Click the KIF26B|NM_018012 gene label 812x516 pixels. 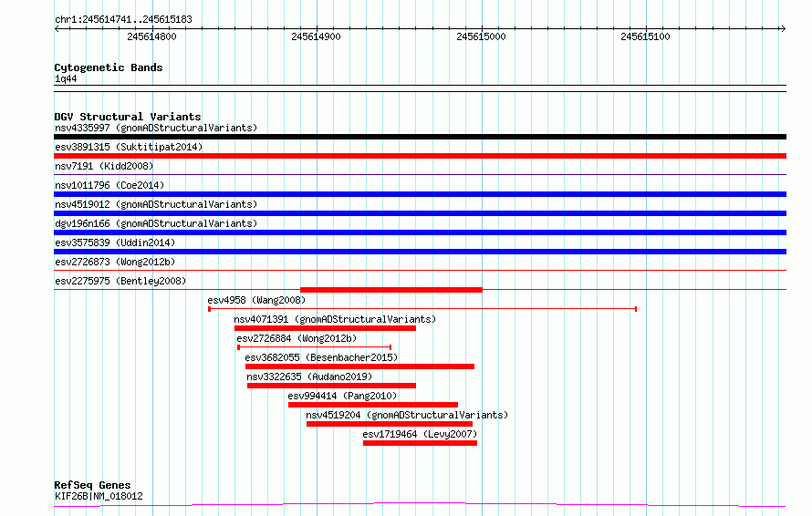(x=99, y=496)
